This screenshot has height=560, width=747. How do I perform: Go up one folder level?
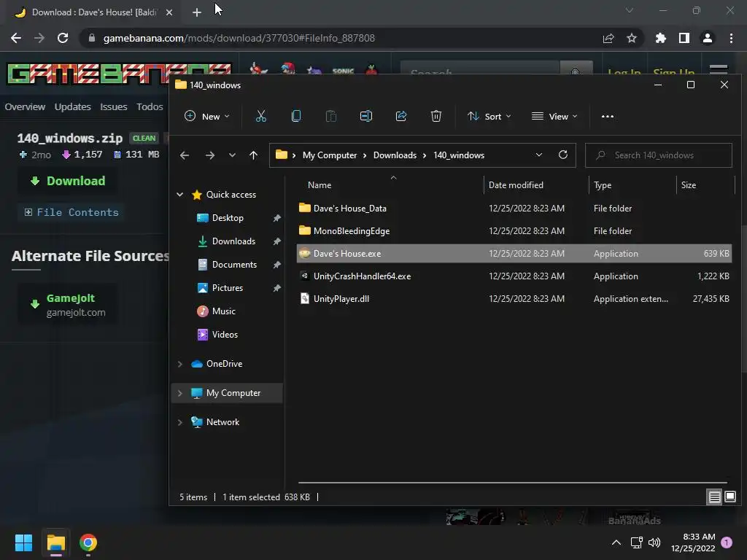pyautogui.click(x=253, y=155)
